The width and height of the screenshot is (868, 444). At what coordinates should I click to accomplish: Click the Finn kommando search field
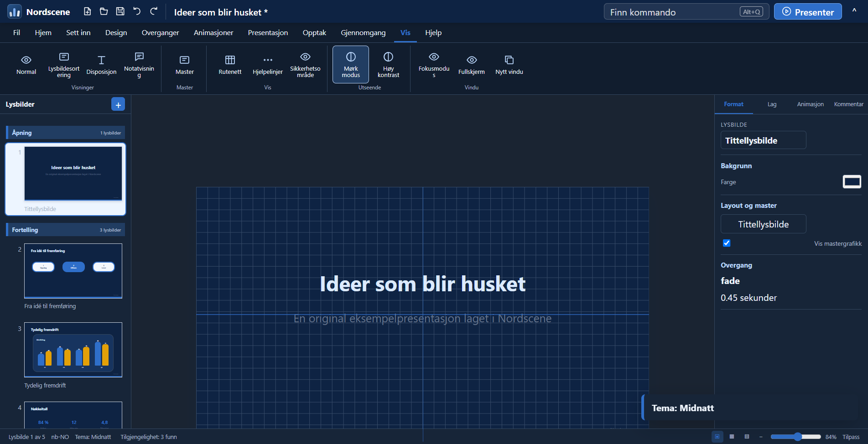[x=686, y=12]
